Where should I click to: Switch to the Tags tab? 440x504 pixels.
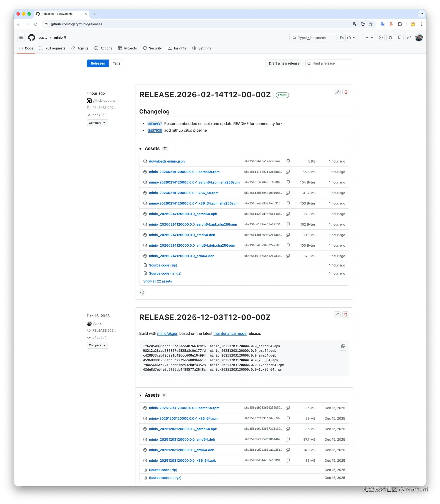[116, 63]
